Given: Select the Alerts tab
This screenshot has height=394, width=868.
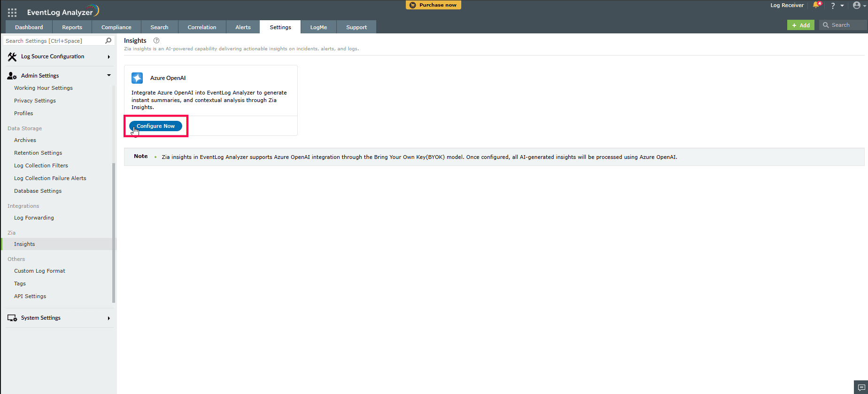Looking at the screenshot, I should tap(243, 27).
